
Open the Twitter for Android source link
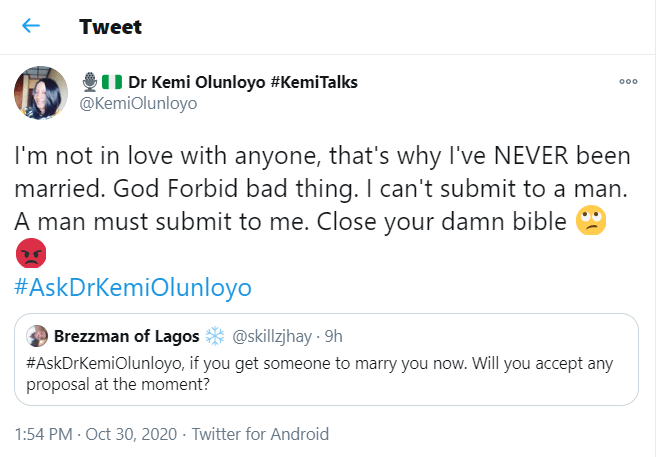coord(260,434)
